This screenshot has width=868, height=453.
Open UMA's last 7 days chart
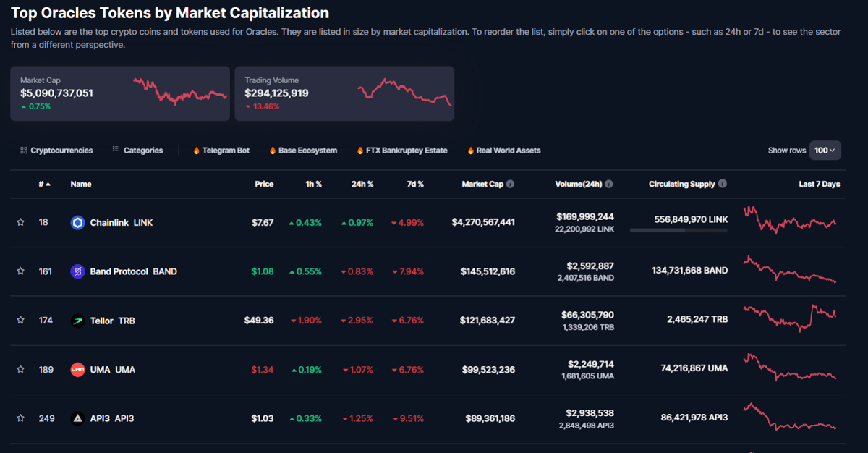tap(790, 366)
